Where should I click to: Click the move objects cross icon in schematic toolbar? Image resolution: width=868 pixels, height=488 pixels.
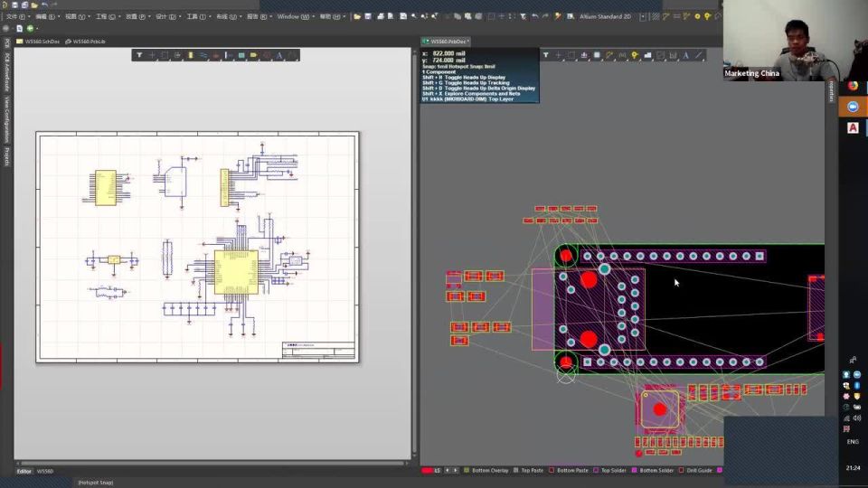[152, 55]
